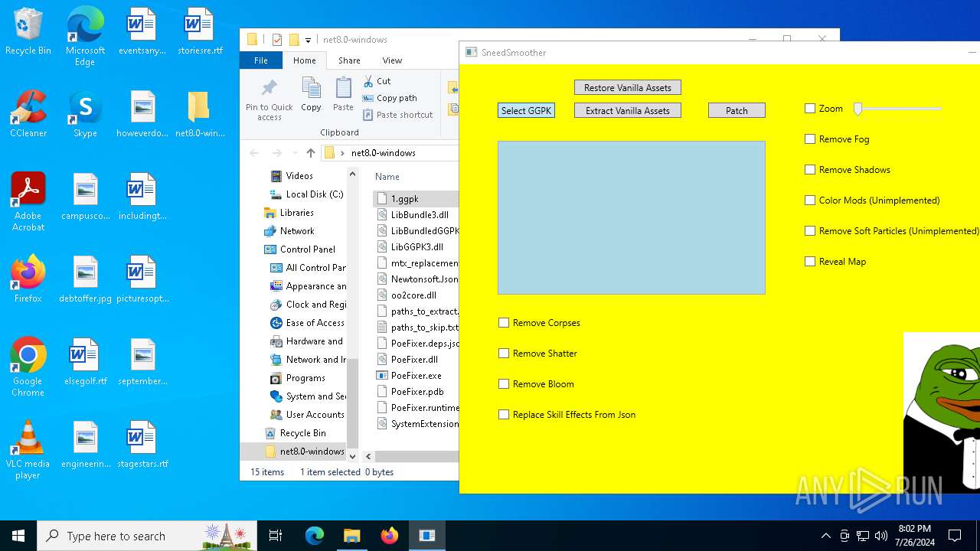Open the File tab in Explorer

tap(261, 60)
